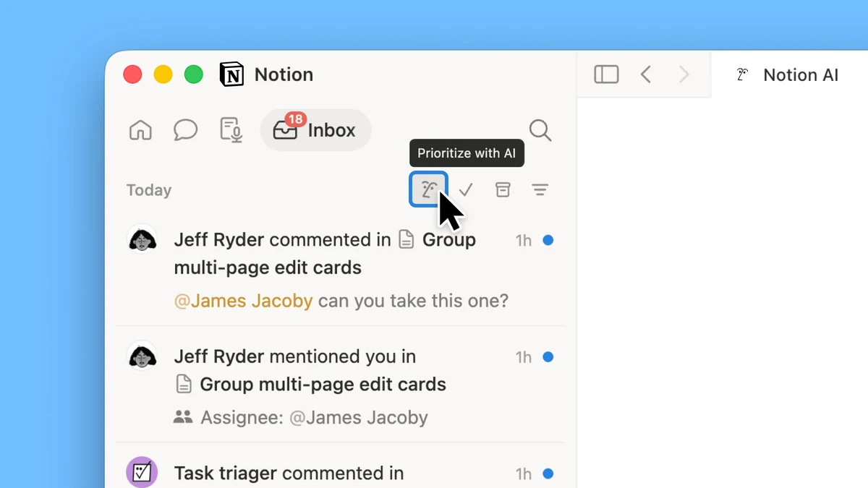
Task: Click the Assignee people icon
Action: (183, 417)
